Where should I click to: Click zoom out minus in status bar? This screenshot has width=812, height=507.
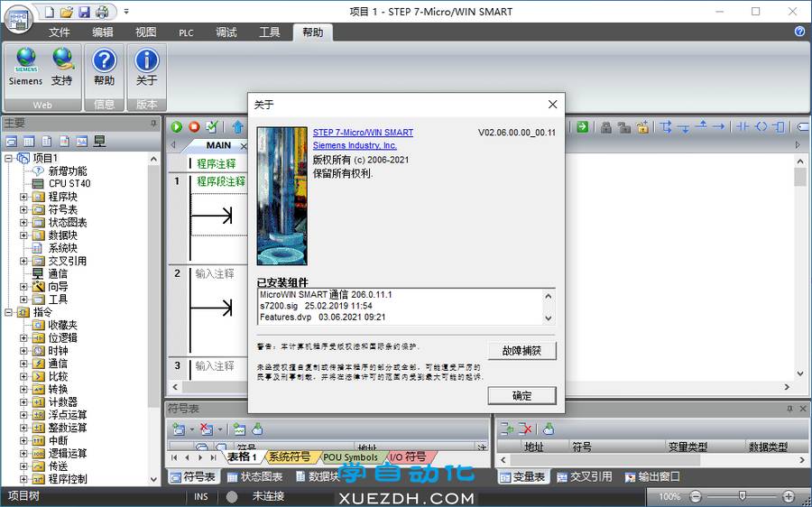tap(697, 496)
